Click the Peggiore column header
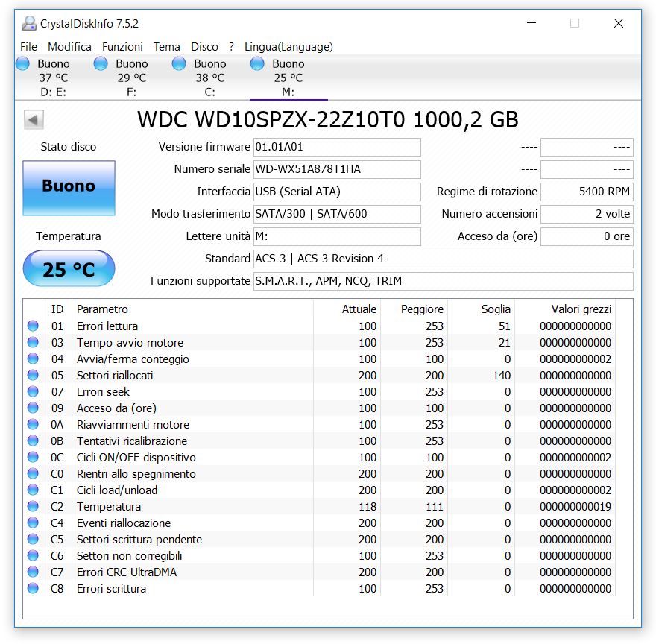656x644 pixels. coord(414,309)
